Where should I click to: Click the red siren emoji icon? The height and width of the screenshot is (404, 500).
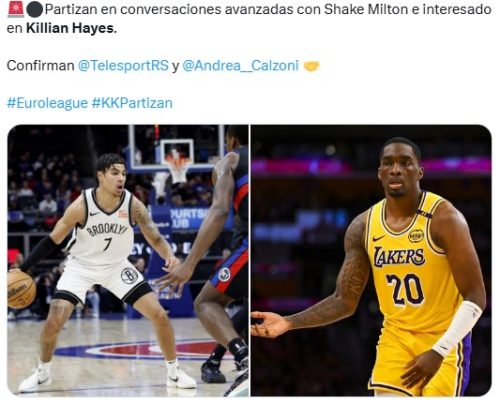[x=15, y=9]
